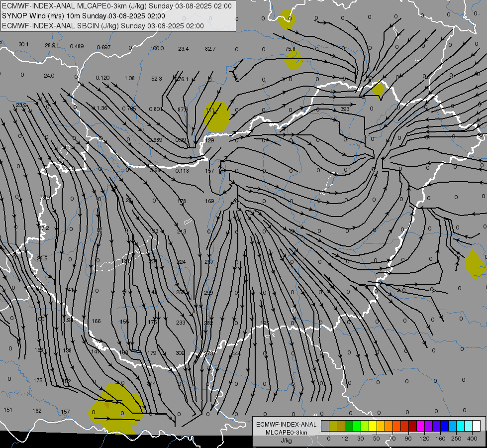Select the map value '444'
This screenshot has height=448, width=487.
point(236,353)
